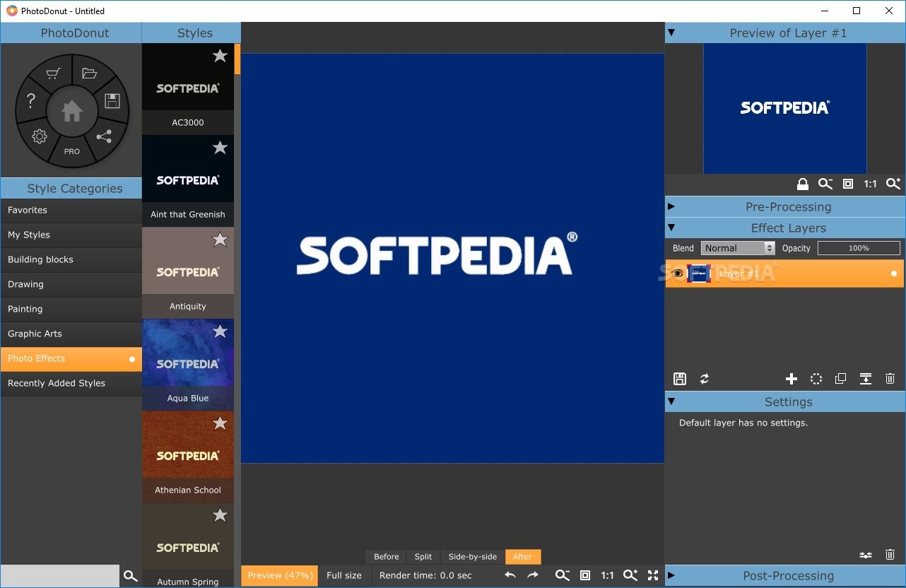Click the Styles list scrollbar thumb
906x588 pixels.
237,59
